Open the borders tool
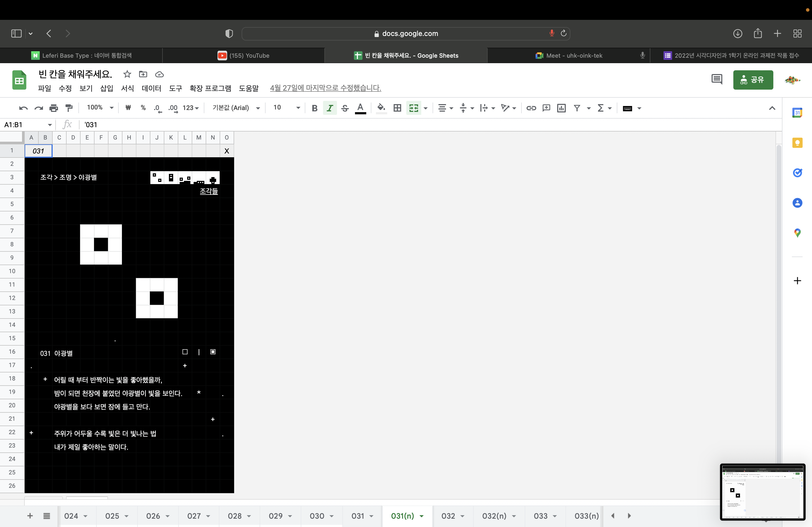 [397, 108]
